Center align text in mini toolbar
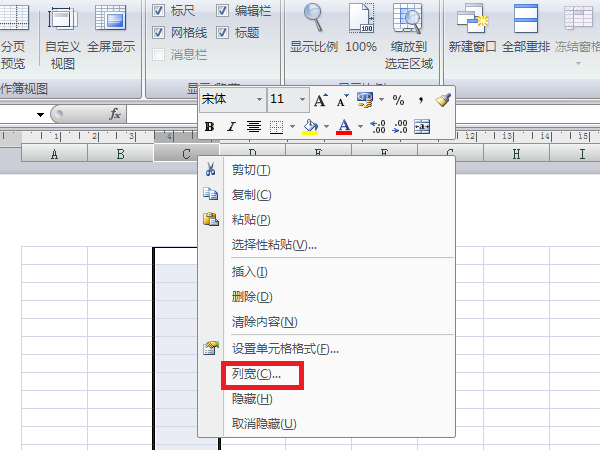Image resolution: width=600 pixels, height=450 pixels. point(254,127)
